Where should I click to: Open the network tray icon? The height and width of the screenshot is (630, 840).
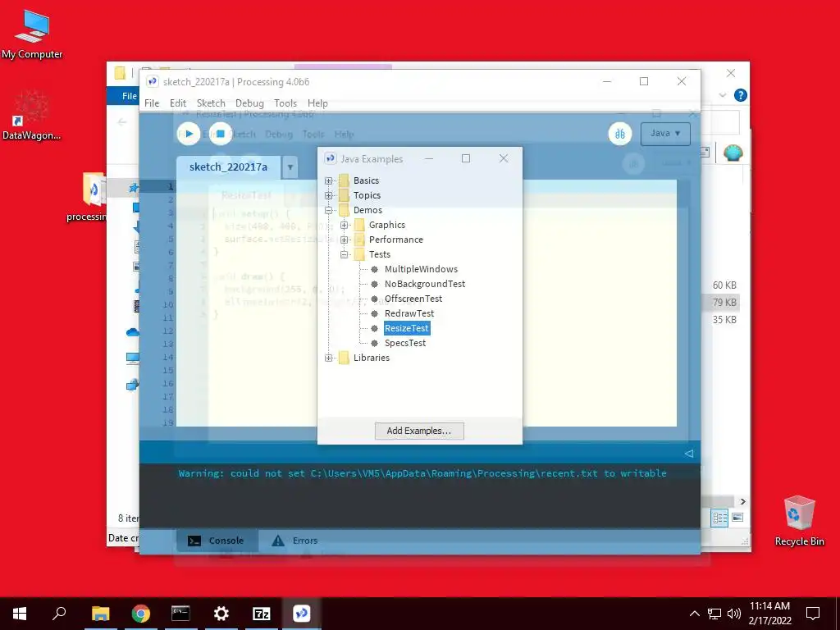714,614
